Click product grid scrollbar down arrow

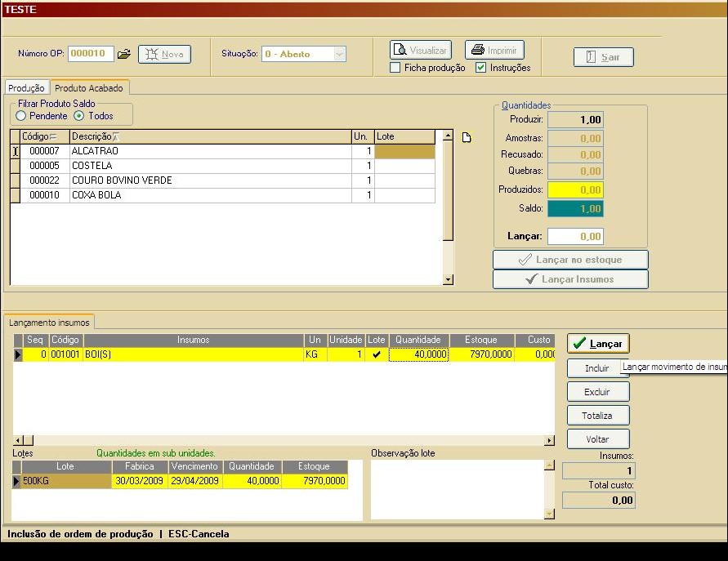[x=448, y=279]
